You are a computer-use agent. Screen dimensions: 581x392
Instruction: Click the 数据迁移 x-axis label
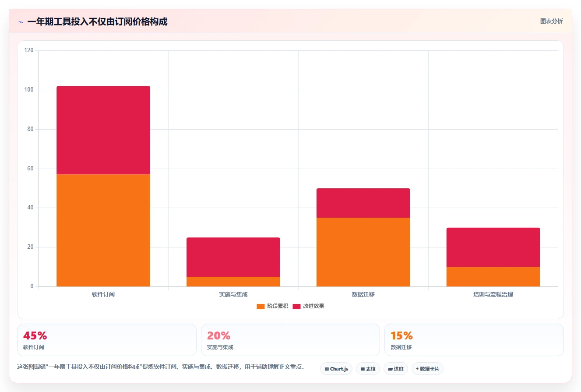pyautogui.click(x=363, y=294)
